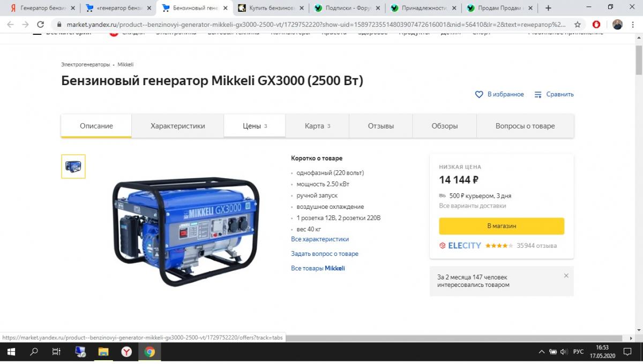Open new browser tab with plus
Viewport: 643px width, 364px height.
[x=548, y=8]
